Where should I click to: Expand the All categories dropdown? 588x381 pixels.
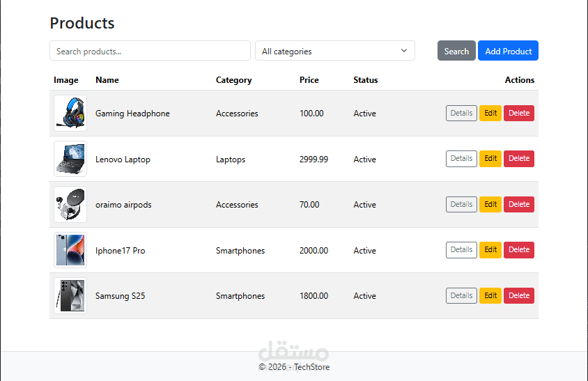(335, 51)
